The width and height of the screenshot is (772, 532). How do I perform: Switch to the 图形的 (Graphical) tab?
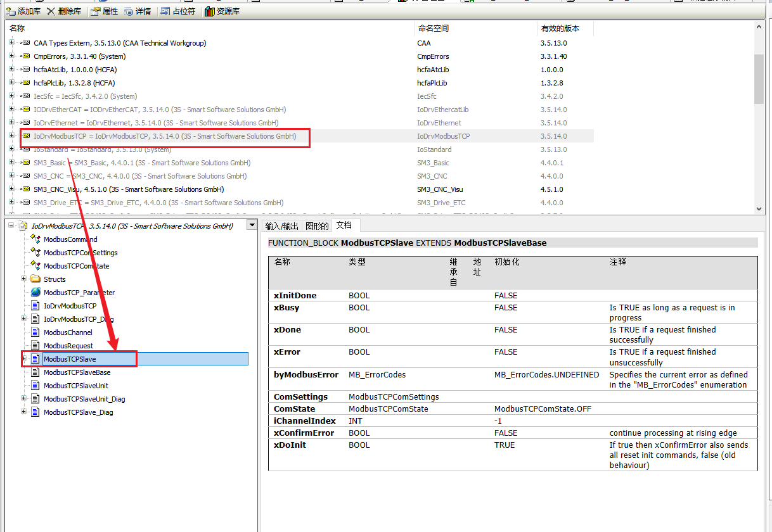click(317, 226)
